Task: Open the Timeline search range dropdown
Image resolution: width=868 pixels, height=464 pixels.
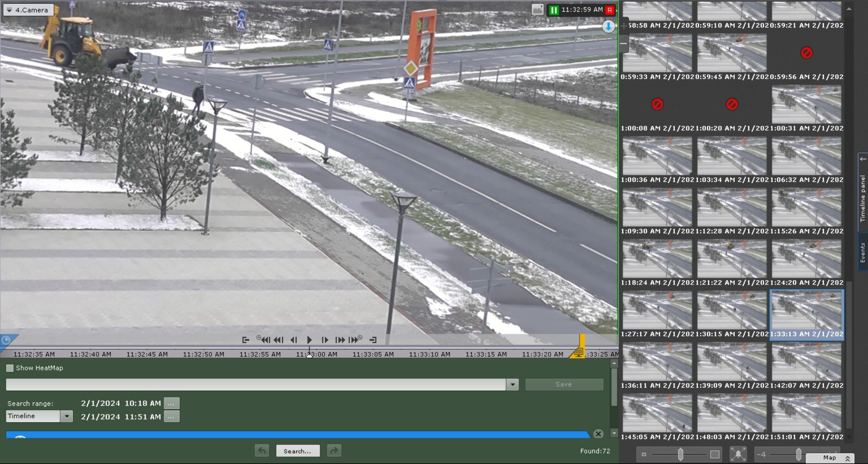Action: pyautogui.click(x=66, y=416)
